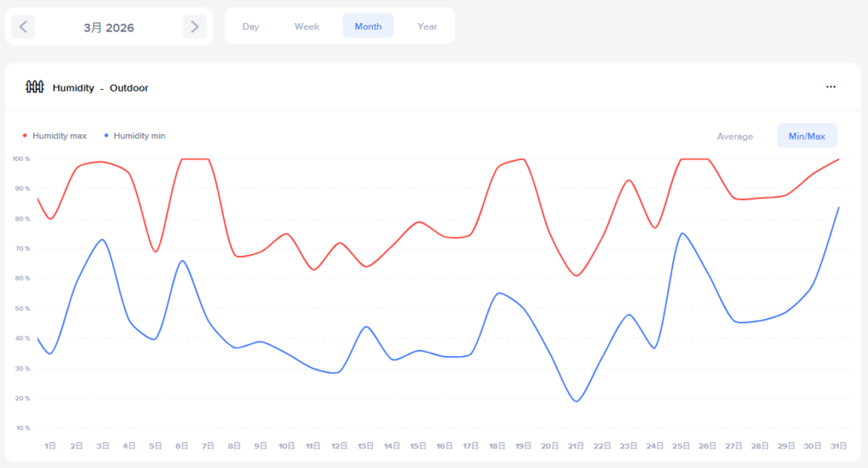Screen dimensions: 868x468
Task: Click the Humidity min legend label
Action: pos(139,136)
